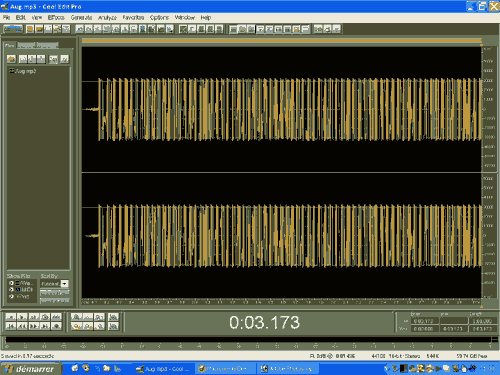
Task: Open the Analyze menu
Action: click(107, 17)
